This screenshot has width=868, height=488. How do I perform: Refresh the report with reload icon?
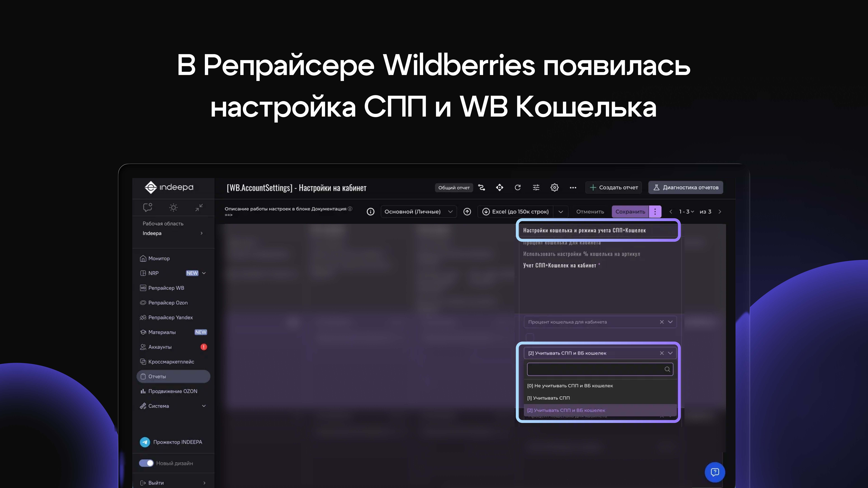pyautogui.click(x=518, y=188)
